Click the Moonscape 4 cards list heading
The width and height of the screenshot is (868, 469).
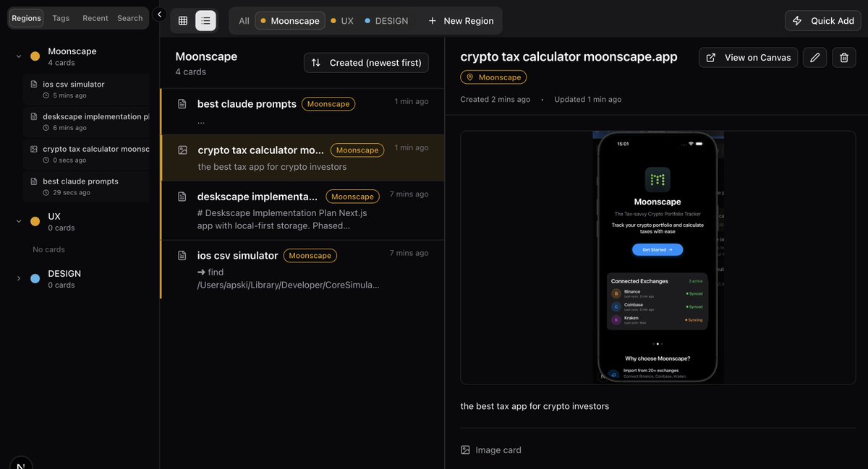(x=206, y=63)
